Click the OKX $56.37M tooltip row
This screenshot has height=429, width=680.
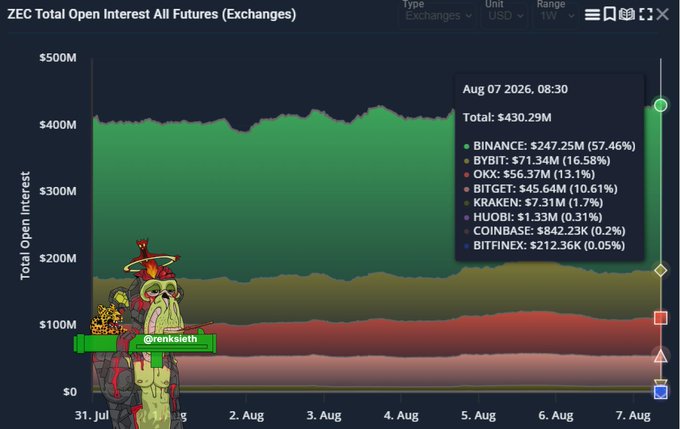coord(529,174)
